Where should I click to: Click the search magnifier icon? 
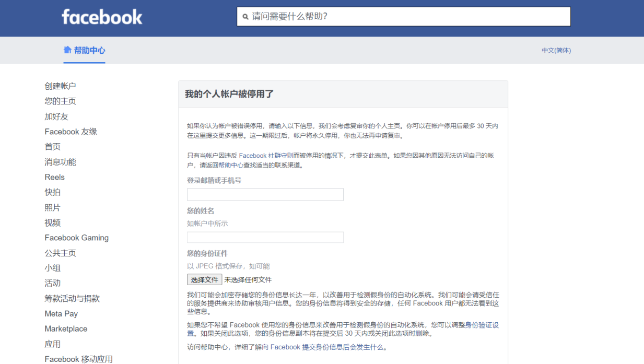[x=245, y=16]
